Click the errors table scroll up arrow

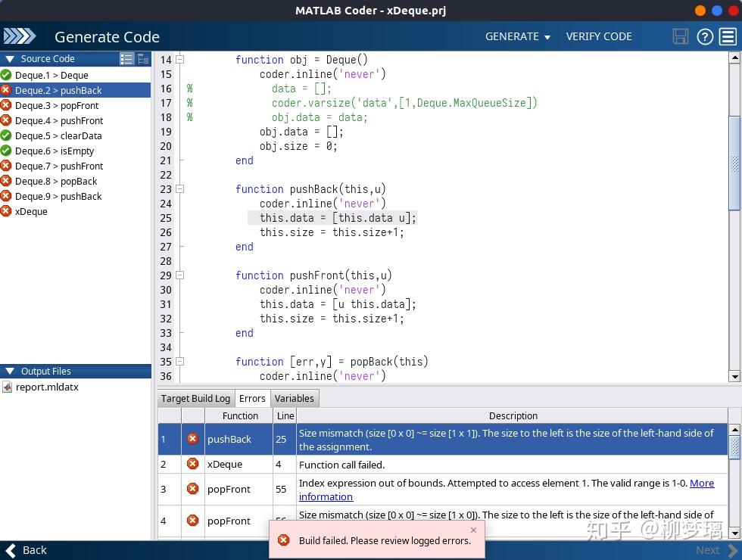tap(734, 430)
